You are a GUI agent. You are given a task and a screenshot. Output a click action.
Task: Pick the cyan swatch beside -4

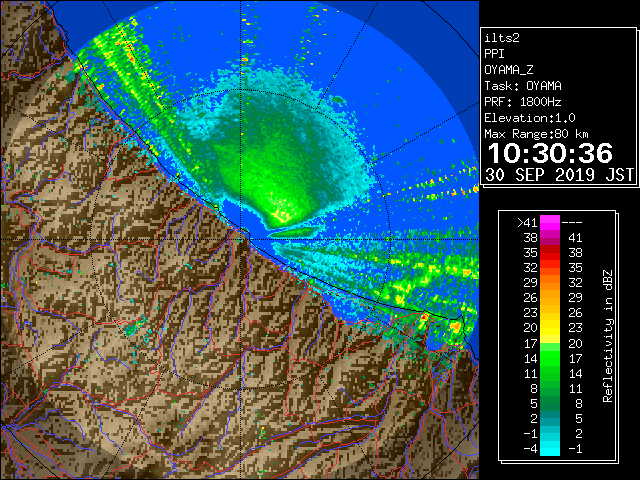point(550,449)
